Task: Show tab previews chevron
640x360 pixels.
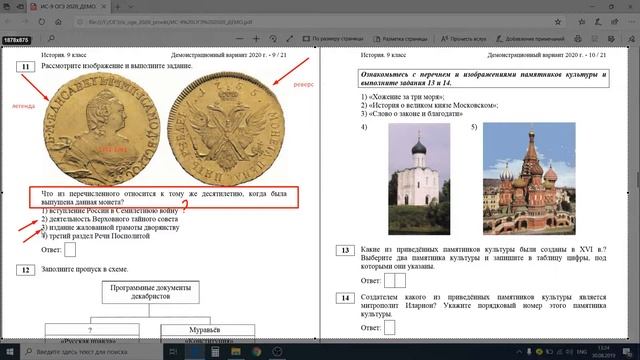Action: pyautogui.click(x=131, y=7)
